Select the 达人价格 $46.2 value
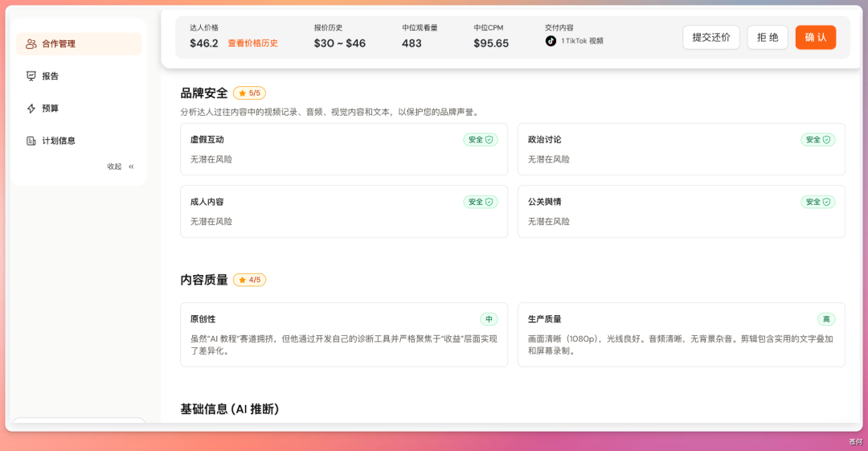 [x=204, y=43]
